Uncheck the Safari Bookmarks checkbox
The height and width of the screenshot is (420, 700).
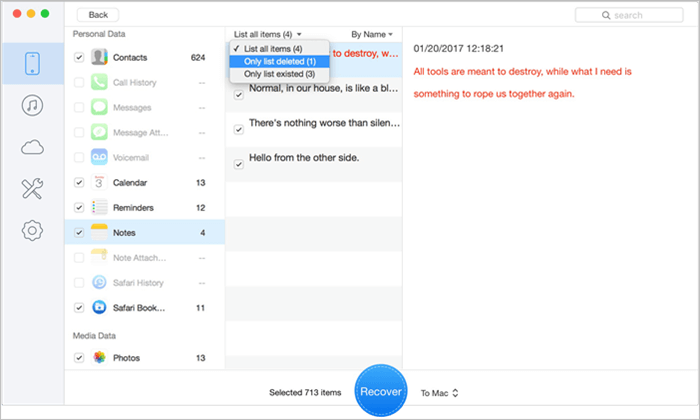pos(79,307)
